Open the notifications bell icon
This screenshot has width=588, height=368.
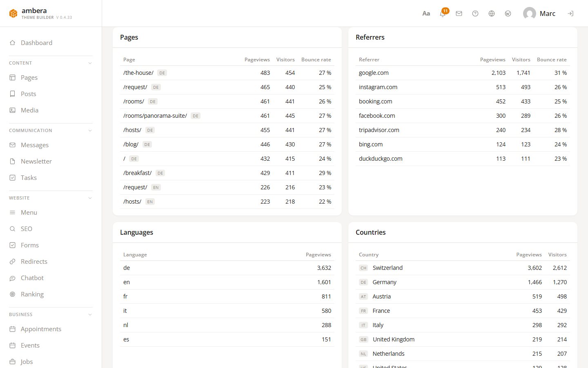click(x=443, y=13)
